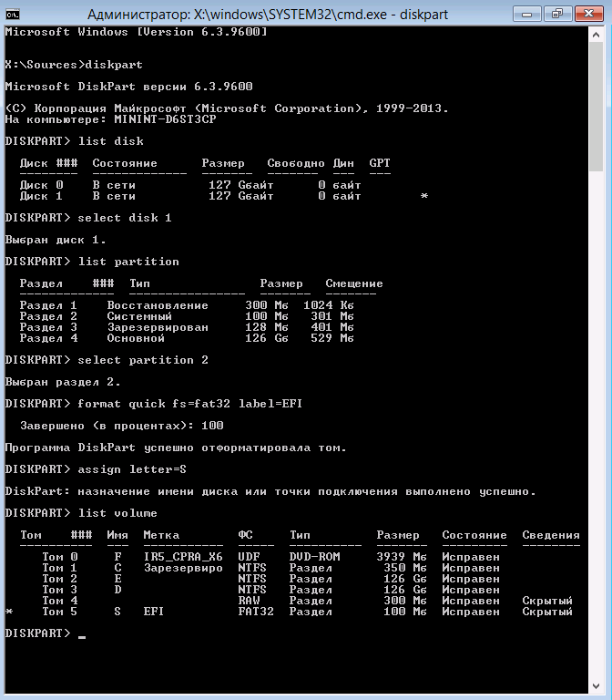Viewport: 612px width, 700px height.
Task: Click volume label 'IR5_CPRA_X6'
Action: [x=183, y=557]
